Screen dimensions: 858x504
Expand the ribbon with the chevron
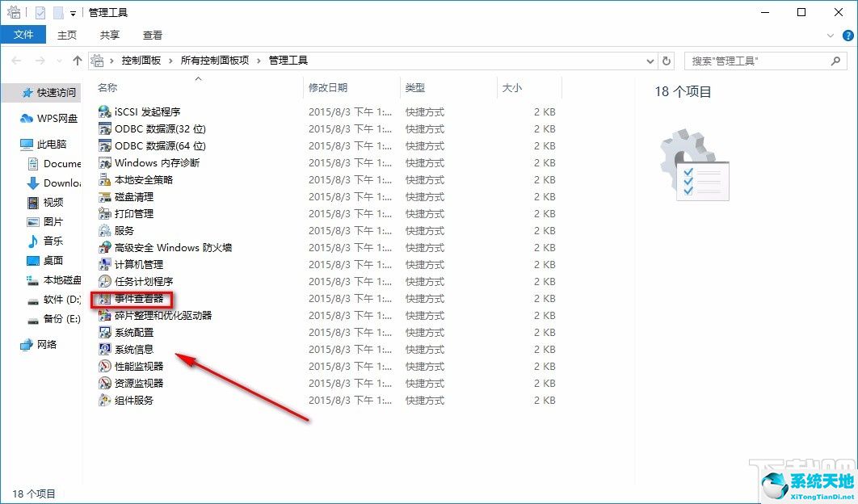tap(830, 36)
